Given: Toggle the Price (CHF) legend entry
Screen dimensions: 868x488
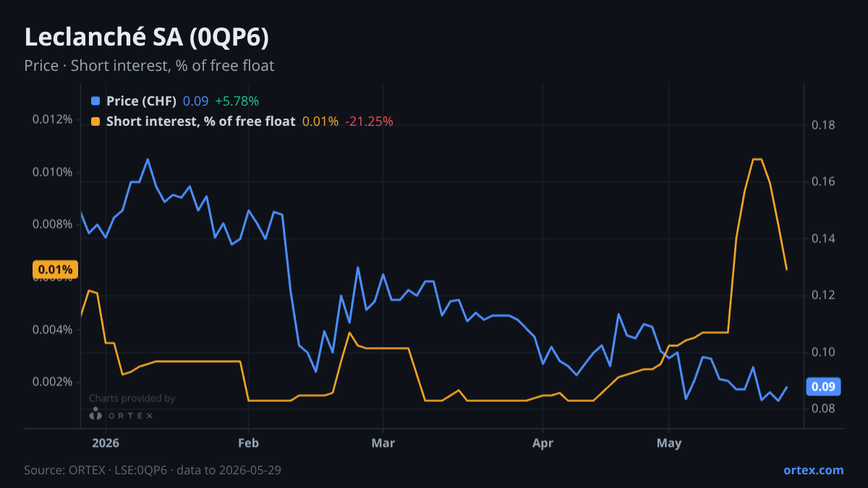Looking at the screenshot, I should (141, 101).
